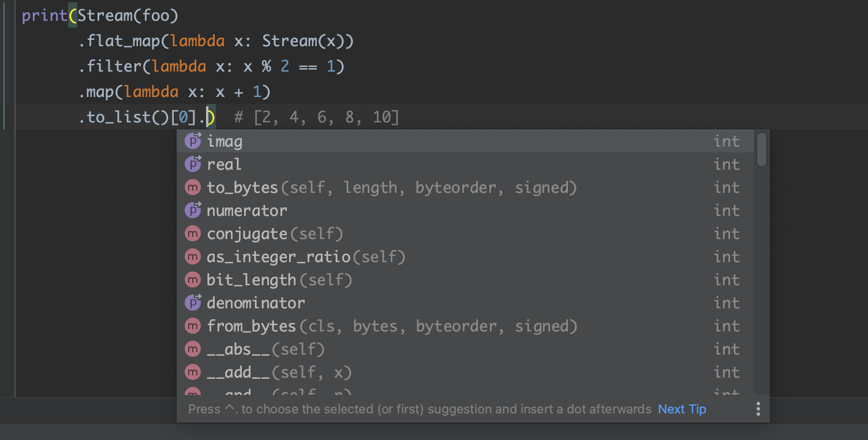Select the "imag" completion suggestion
This screenshot has width=868, height=440.
pyautogui.click(x=224, y=141)
